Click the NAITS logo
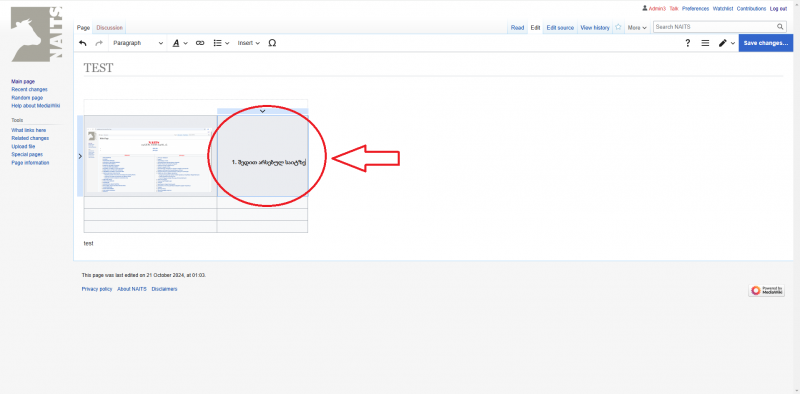This screenshot has height=394, width=800. [37, 34]
